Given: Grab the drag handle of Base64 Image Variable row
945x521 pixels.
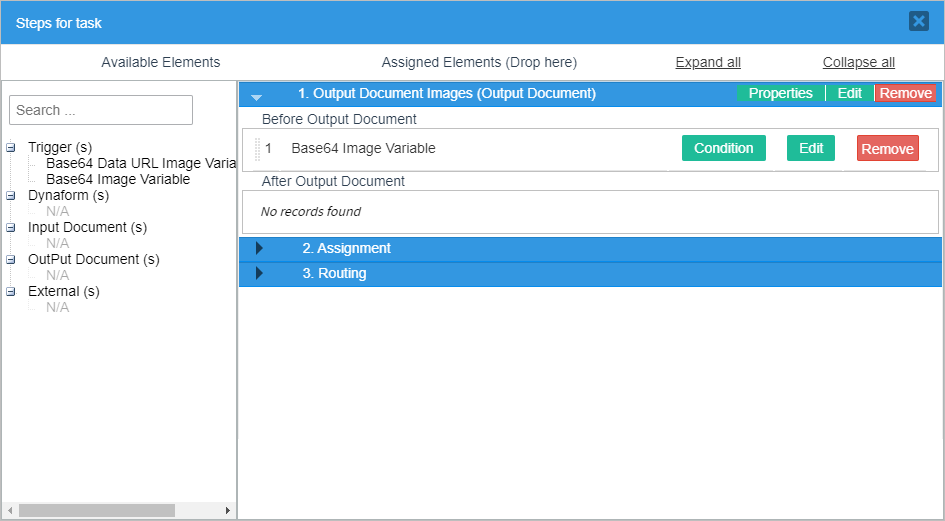Looking at the screenshot, I should pyautogui.click(x=257, y=149).
